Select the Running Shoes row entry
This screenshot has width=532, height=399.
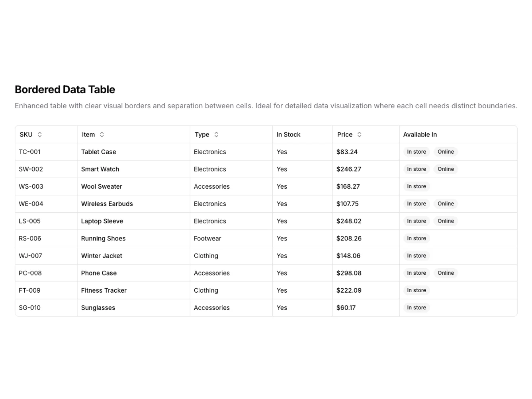pos(103,238)
